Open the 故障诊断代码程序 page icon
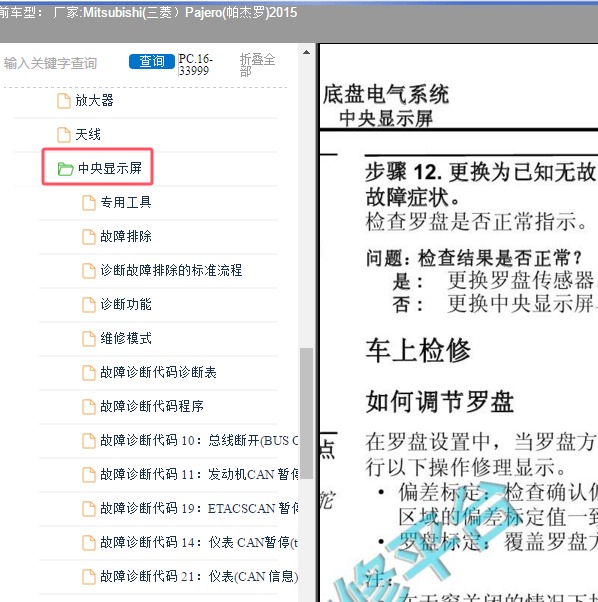The width and height of the screenshot is (598, 602). coord(89,407)
